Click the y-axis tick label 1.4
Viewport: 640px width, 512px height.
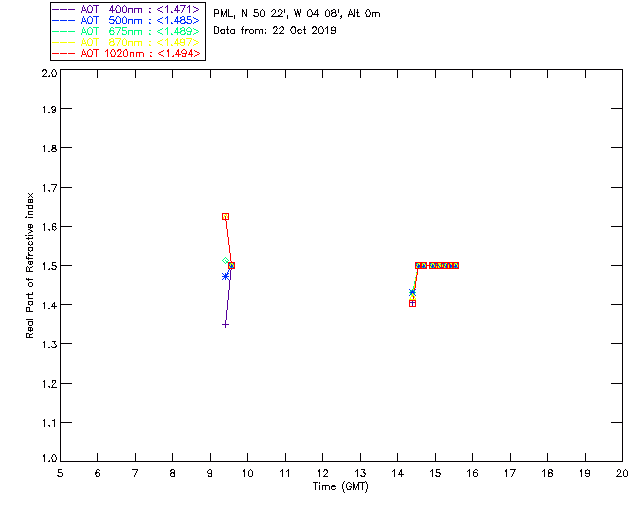click(49, 305)
